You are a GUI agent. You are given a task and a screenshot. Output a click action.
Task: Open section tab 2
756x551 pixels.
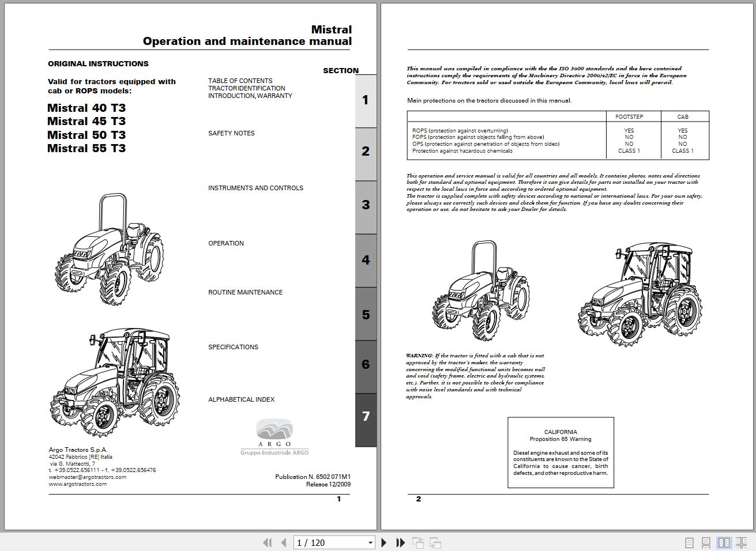(x=366, y=154)
